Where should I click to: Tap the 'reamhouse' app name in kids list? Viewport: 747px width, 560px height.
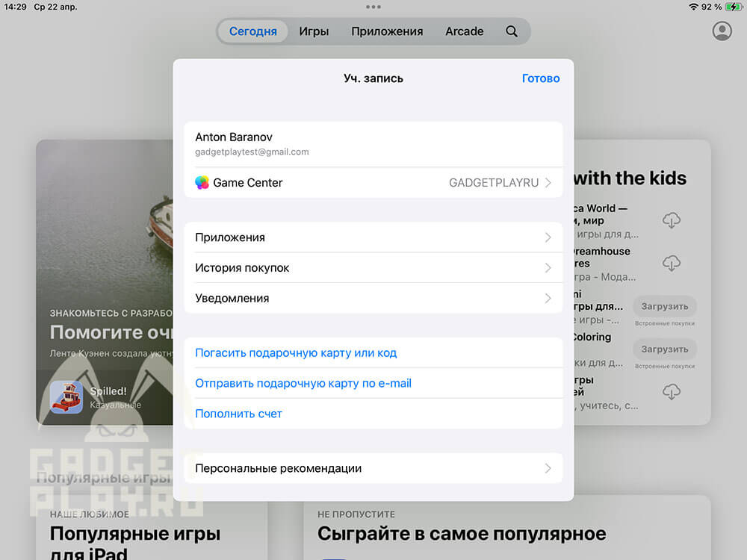(602, 252)
